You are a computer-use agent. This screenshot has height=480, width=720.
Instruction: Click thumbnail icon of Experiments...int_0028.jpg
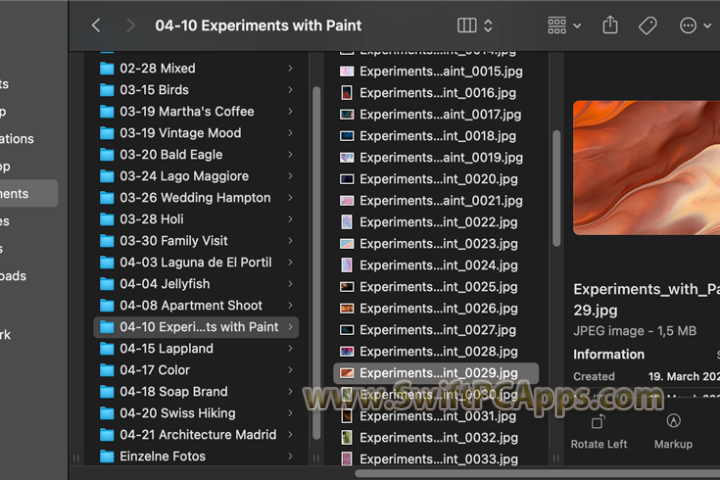[347, 352]
